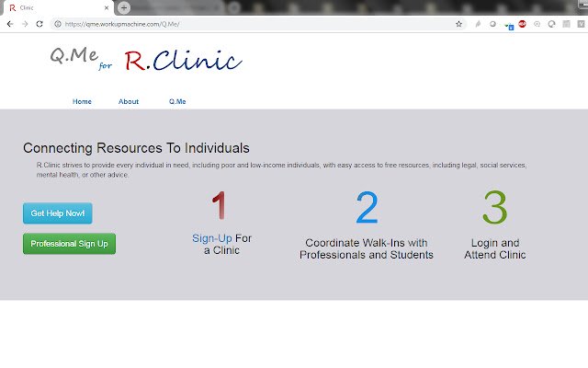Click the red number 1 step
This screenshot has width=588, height=368.
219,205
